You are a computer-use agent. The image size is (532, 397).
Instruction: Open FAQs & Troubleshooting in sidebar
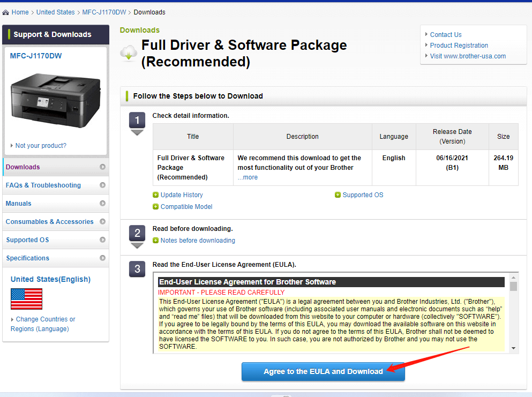tap(56, 185)
